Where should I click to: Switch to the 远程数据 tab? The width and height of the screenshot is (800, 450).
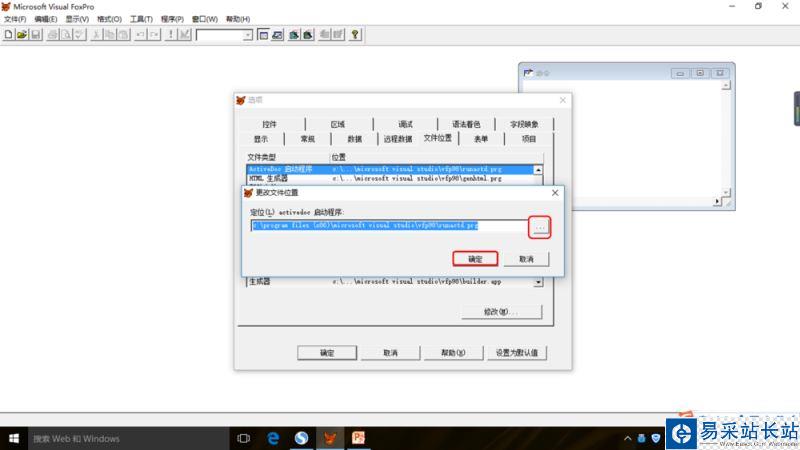(398, 139)
